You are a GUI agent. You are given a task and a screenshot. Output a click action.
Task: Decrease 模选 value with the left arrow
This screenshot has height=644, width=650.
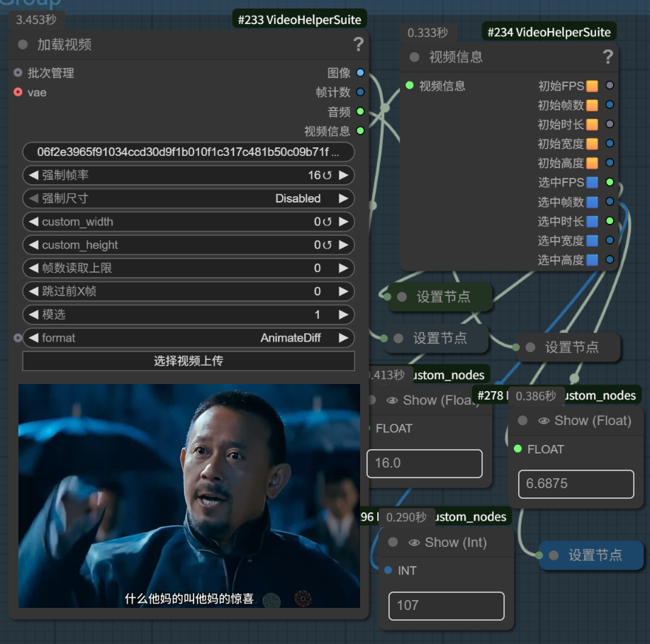click(x=33, y=315)
